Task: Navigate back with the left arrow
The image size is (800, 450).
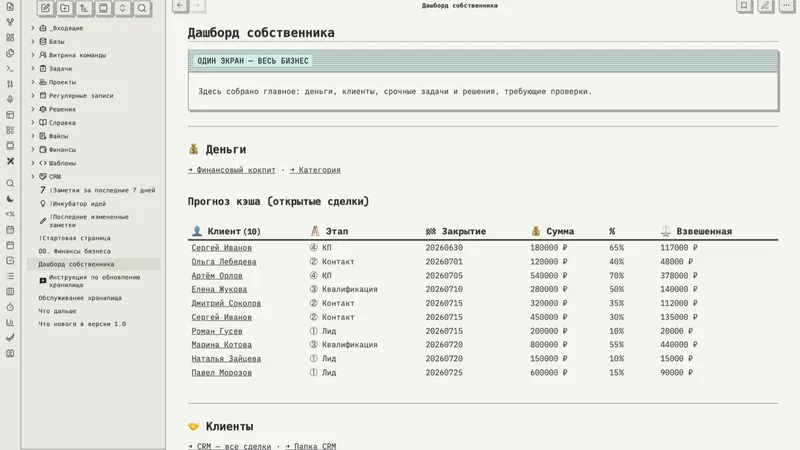Action: click(x=180, y=6)
